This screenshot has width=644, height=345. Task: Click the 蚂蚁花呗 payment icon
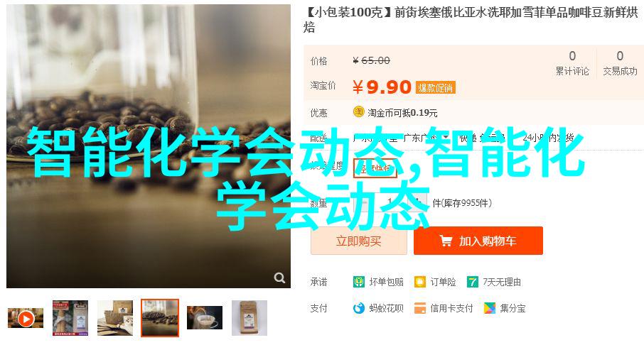point(358,308)
